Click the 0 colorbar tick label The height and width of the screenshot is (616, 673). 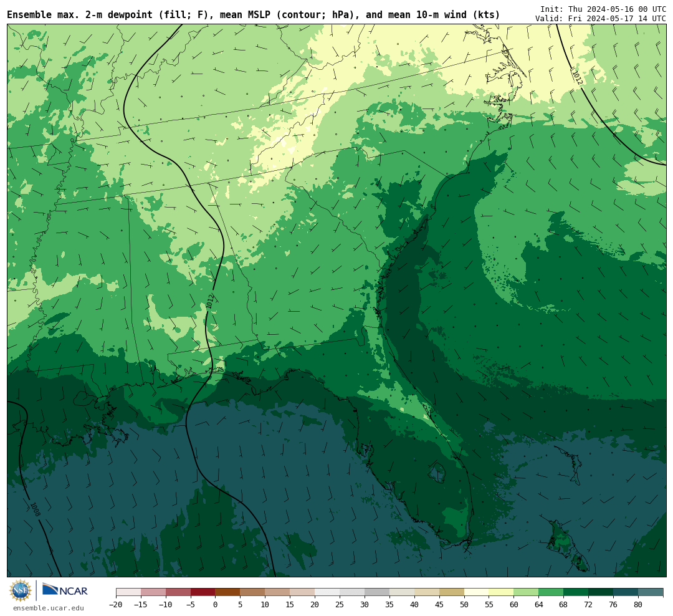216,605
